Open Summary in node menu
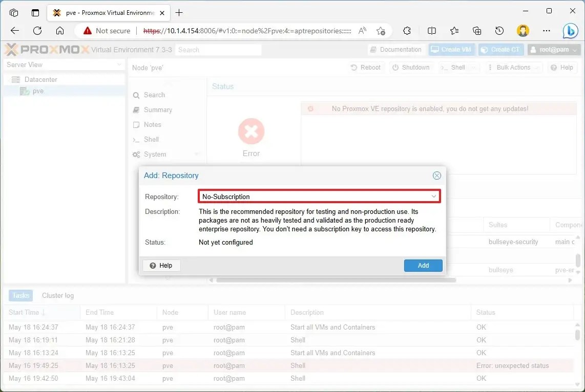The image size is (585, 392). pyautogui.click(x=158, y=110)
